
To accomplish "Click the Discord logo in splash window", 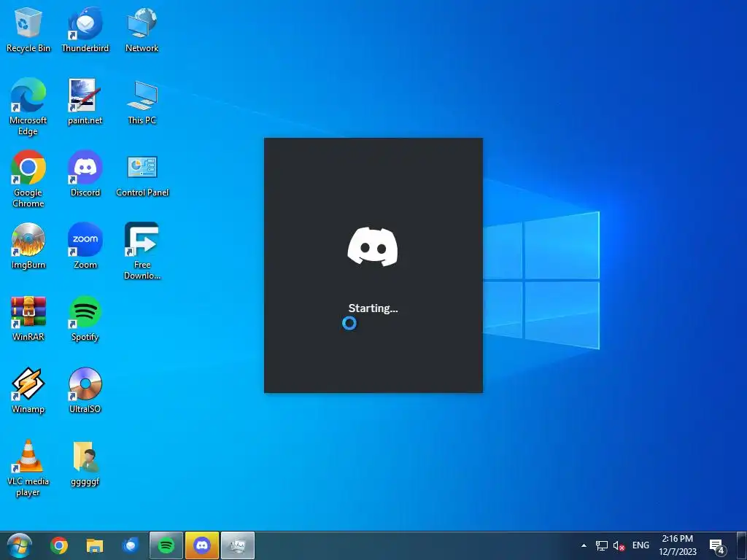I will pyautogui.click(x=373, y=246).
